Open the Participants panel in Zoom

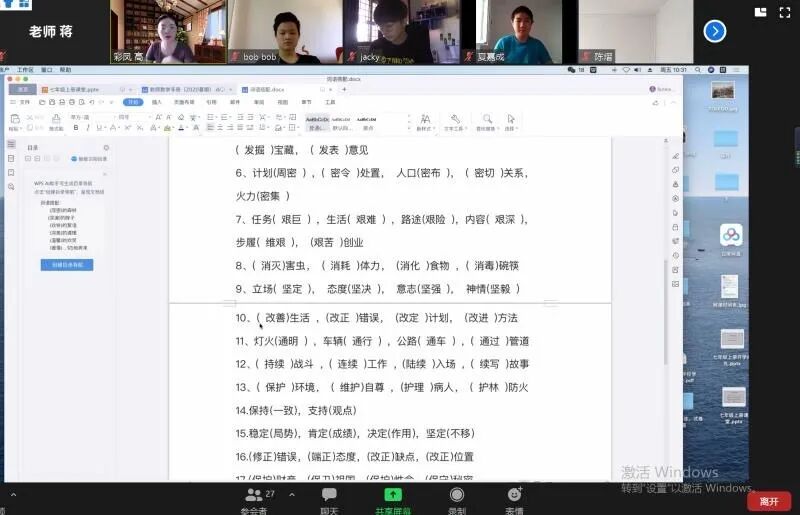click(x=259, y=499)
